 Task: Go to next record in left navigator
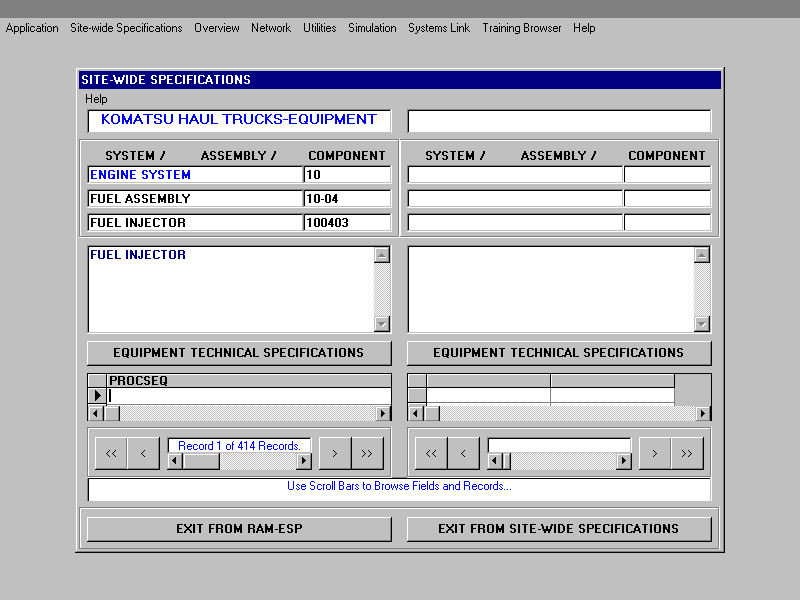(335, 453)
